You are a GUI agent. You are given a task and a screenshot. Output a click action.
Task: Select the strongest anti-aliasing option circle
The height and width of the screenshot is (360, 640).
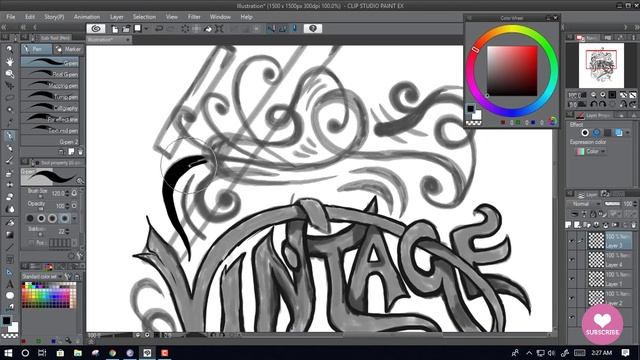point(64,218)
